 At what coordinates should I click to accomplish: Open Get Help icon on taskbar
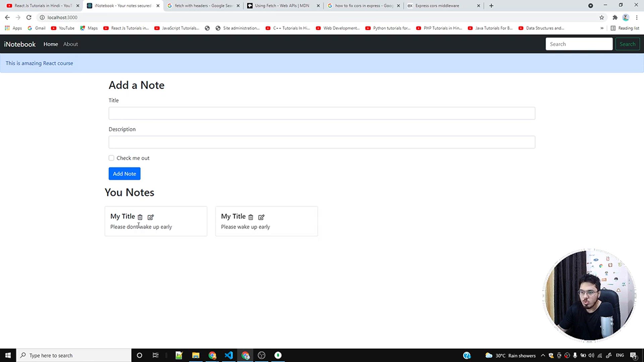(x=467, y=355)
